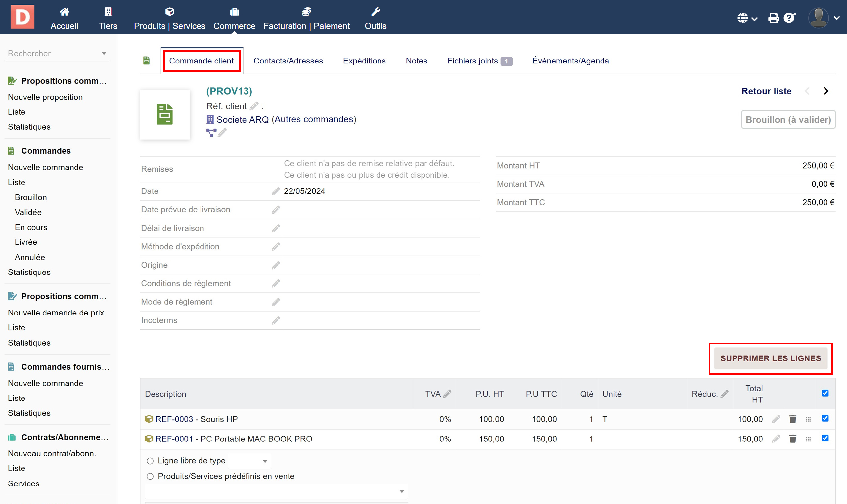Image resolution: width=847 pixels, height=504 pixels.
Task: Open the Societe ARQ link
Action: (242, 119)
